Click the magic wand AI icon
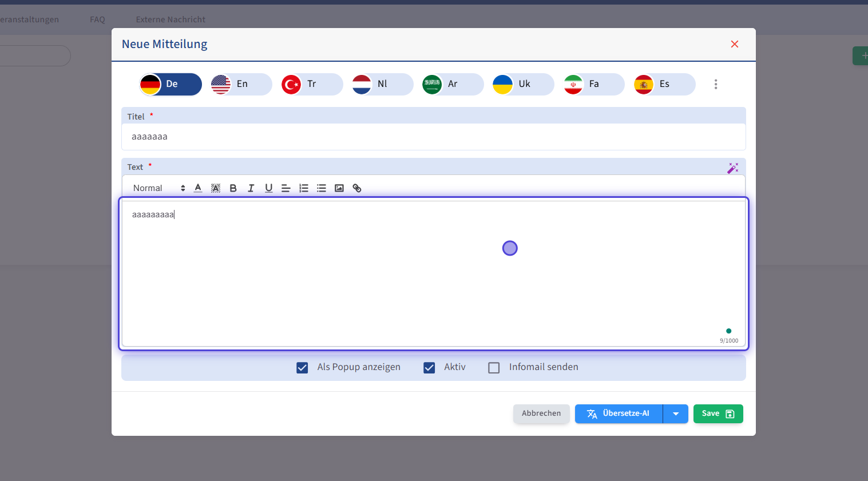Viewport: 868px width, 481px height. click(x=732, y=168)
